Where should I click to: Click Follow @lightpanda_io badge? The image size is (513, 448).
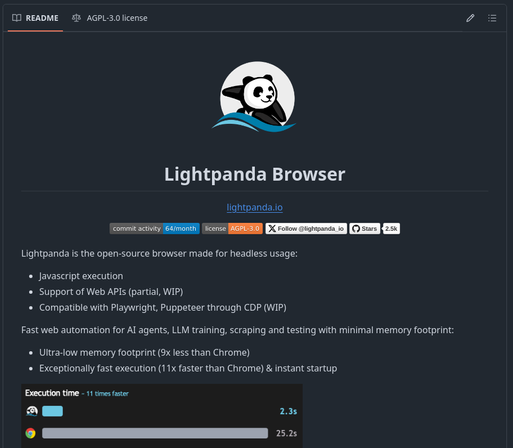[306, 229]
